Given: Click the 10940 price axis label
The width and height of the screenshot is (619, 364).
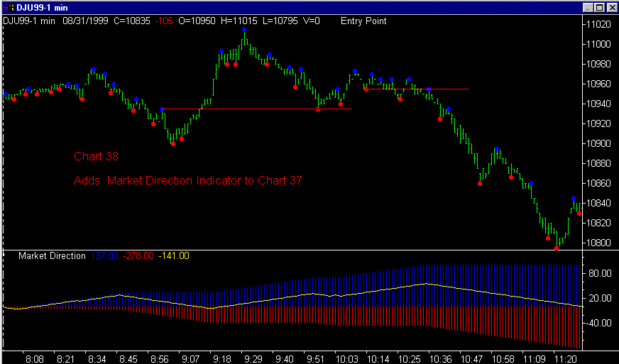Looking at the screenshot, I should (x=599, y=104).
